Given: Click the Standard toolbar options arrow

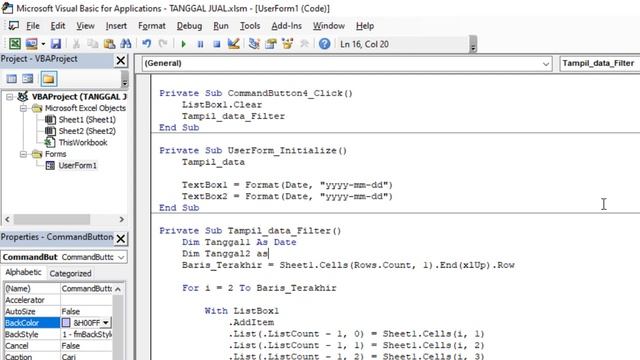Looking at the screenshot, I should pyautogui.click(x=473, y=44).
